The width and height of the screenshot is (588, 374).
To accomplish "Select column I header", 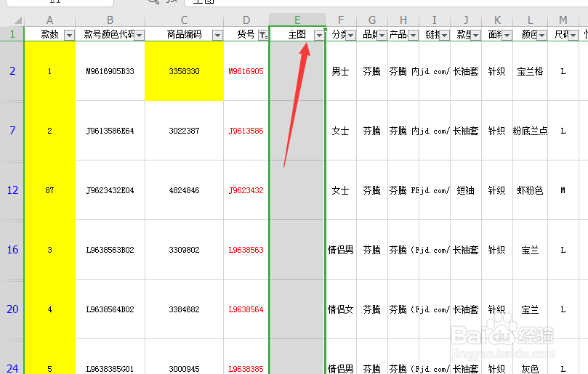I will click(x=434, y=20).
